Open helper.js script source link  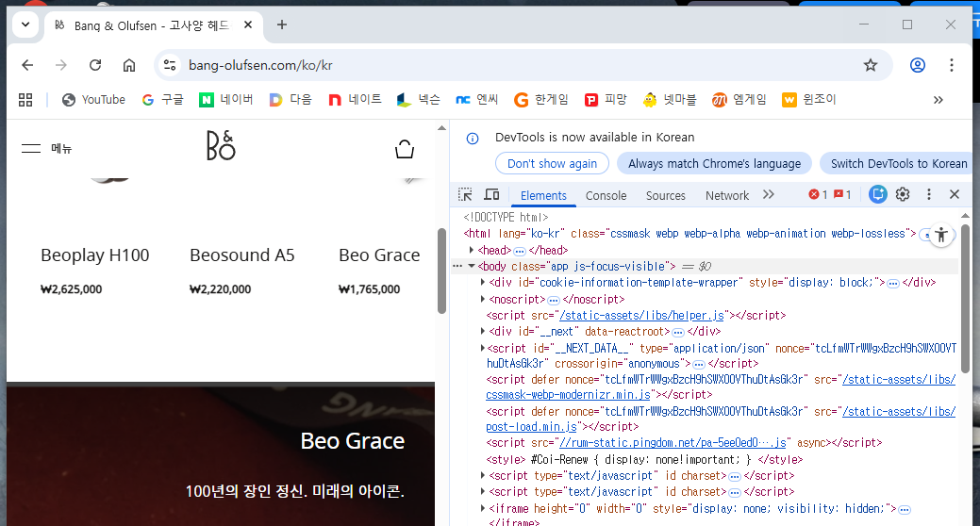(642, 316)
